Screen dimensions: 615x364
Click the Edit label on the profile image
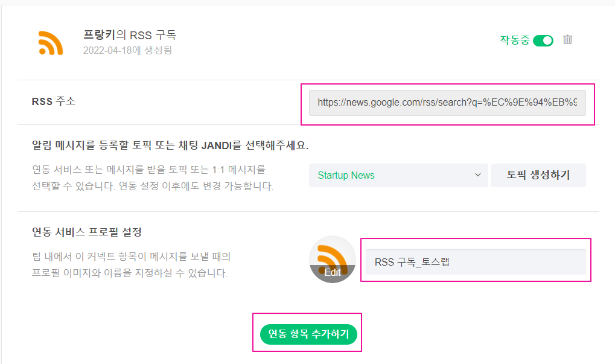click(333, 272)
